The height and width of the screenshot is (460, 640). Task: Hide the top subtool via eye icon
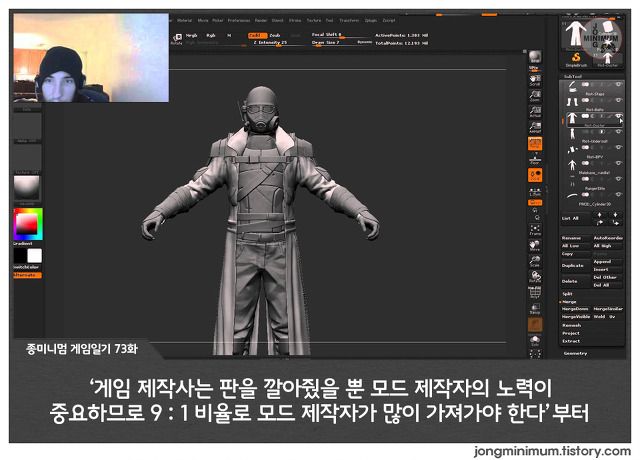[x=618, y=84]
